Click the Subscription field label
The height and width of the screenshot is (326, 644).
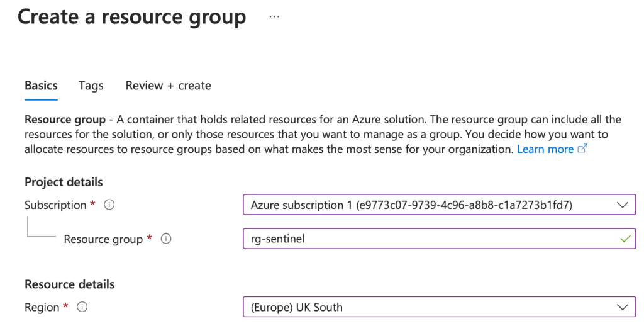click(x=55, y=205)
